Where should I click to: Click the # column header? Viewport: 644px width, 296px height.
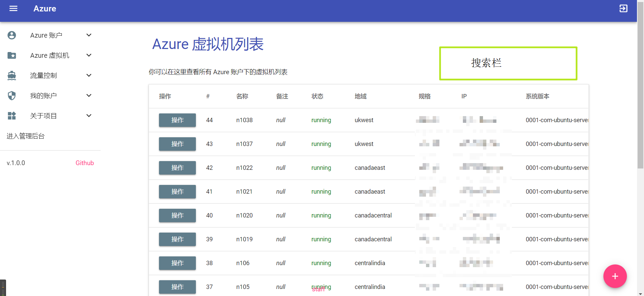tap(208, 96)
